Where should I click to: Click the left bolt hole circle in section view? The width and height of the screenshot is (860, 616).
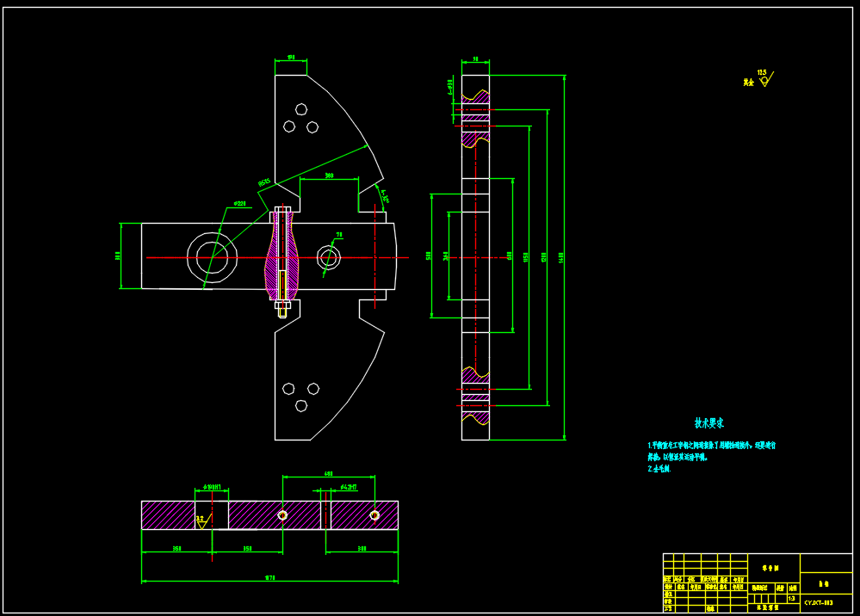282,515
